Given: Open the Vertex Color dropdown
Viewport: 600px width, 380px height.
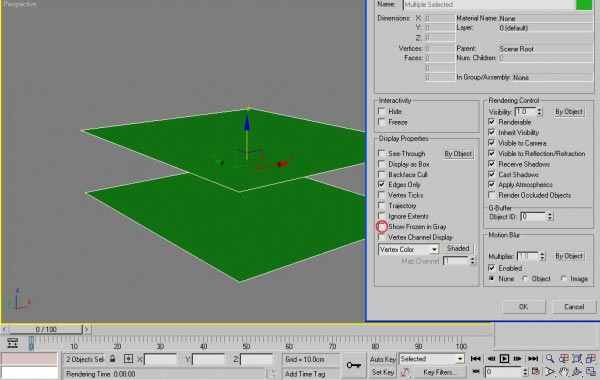Looking at the screenshot, I should [408, 250].
